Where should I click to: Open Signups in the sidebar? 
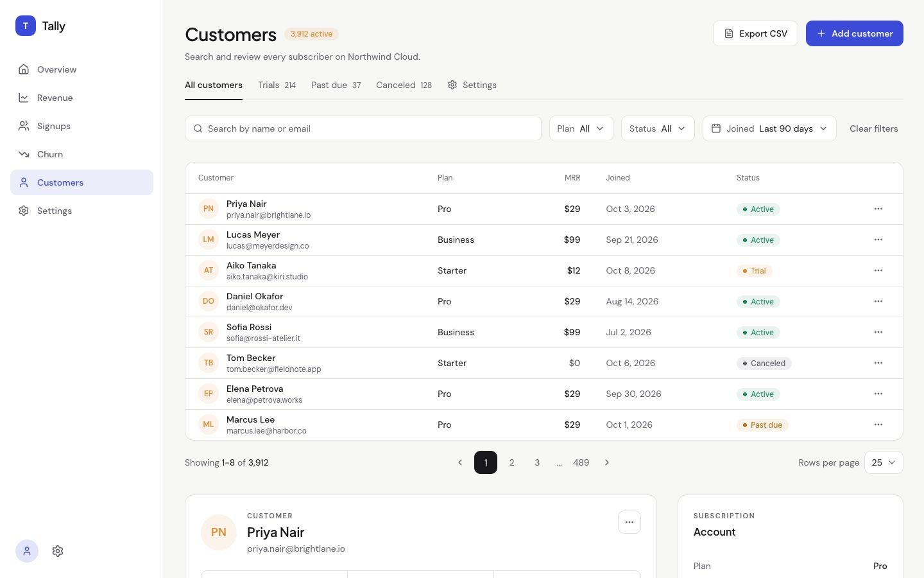pos(81,126)
